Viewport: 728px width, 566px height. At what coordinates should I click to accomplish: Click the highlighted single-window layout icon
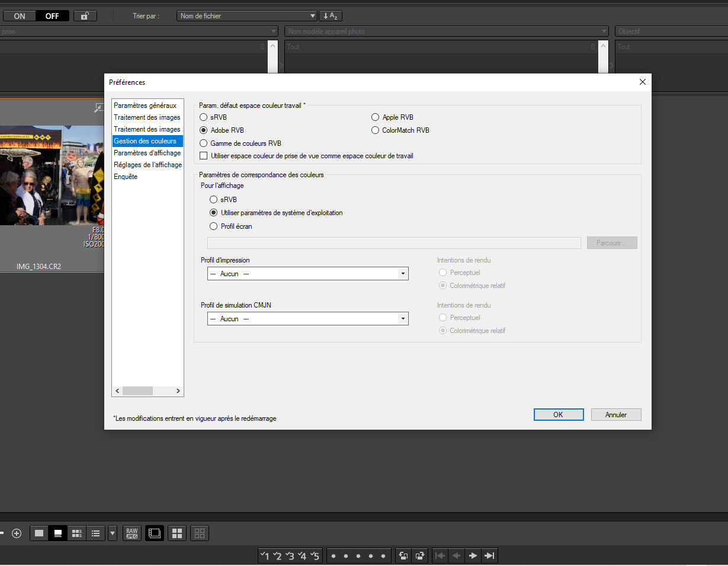[155, 533]
